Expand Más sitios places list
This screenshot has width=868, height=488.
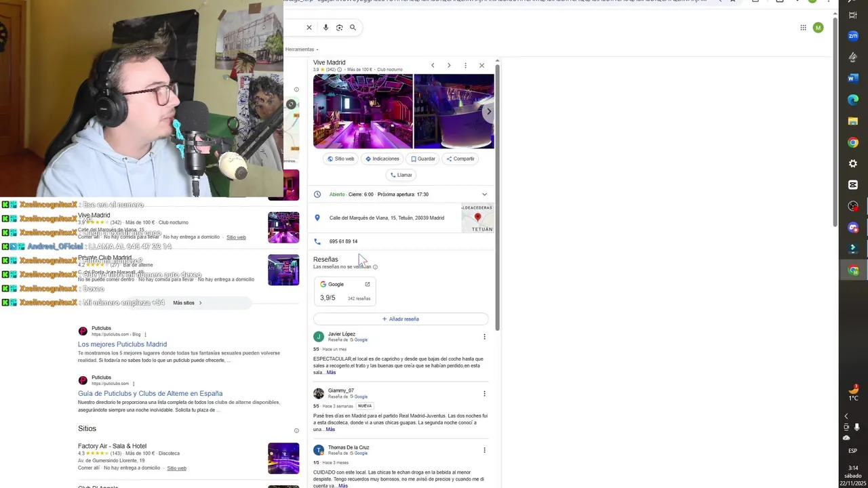(188, 303)
